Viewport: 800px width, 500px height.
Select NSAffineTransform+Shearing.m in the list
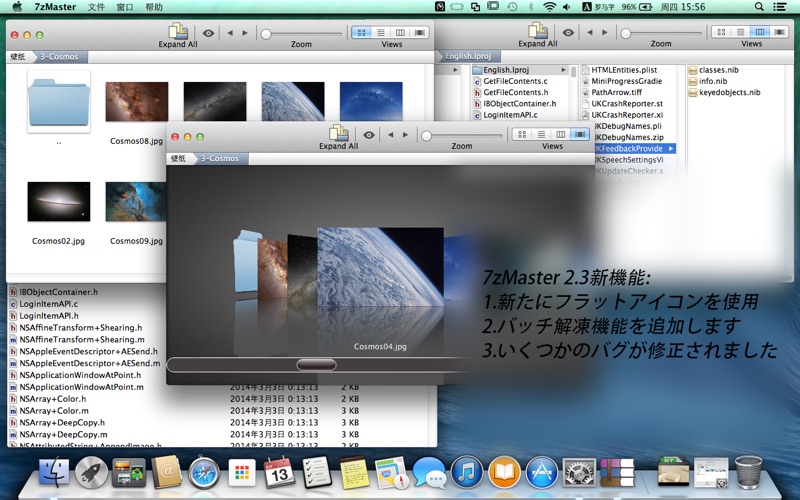click(x=77, y=340)
